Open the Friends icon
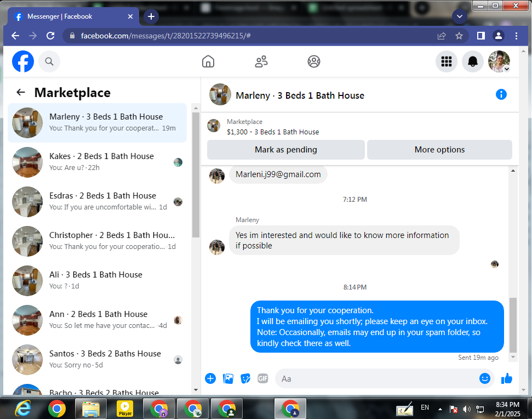This screenshot has height=419, width=532. 261,61
